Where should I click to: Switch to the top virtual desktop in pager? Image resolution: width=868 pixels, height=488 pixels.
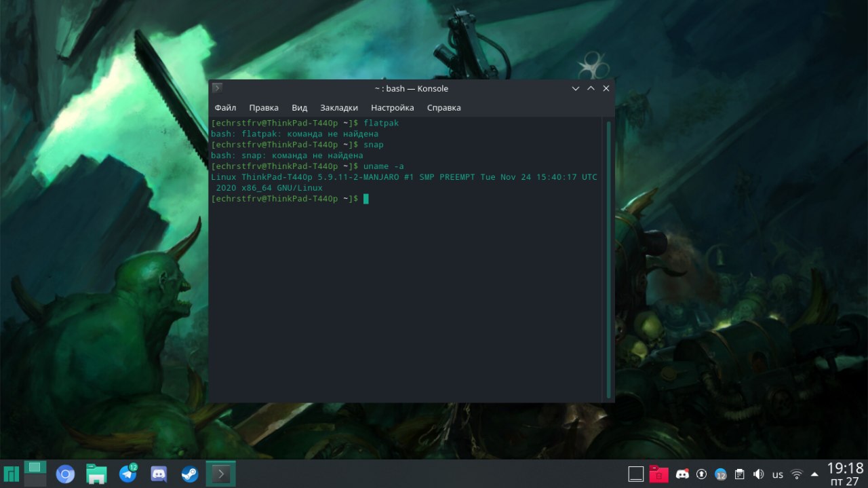34,467
